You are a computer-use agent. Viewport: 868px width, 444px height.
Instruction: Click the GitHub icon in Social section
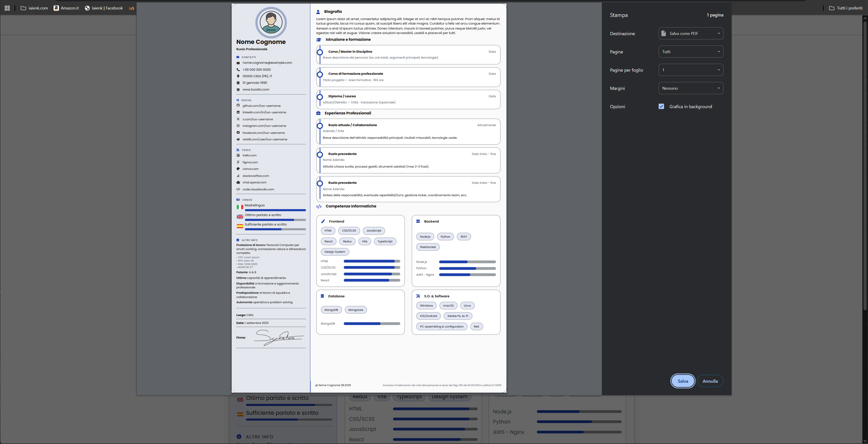[x=238, y=105]
